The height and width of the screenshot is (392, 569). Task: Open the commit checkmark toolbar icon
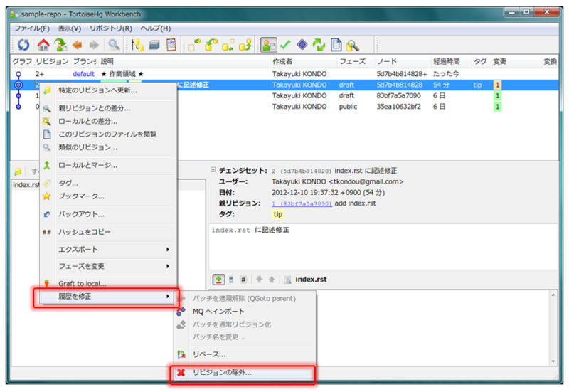pos(285,45)
